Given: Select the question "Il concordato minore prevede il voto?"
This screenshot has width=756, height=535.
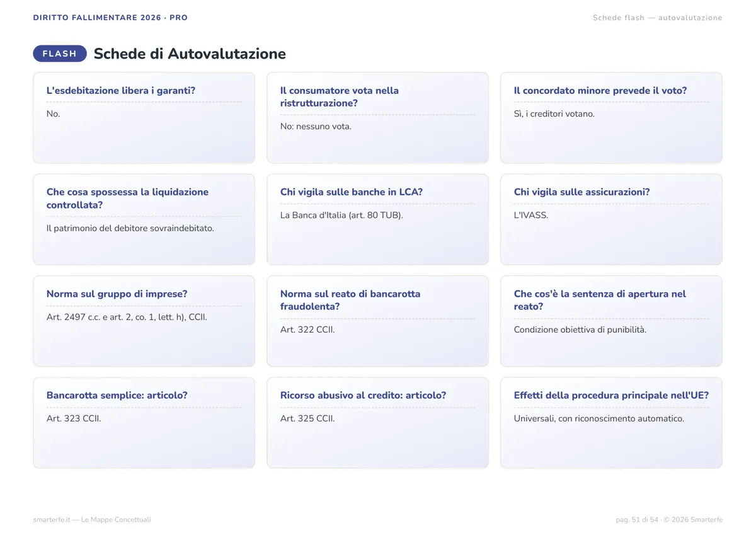Looking at the screenshot, I should 600,90.
